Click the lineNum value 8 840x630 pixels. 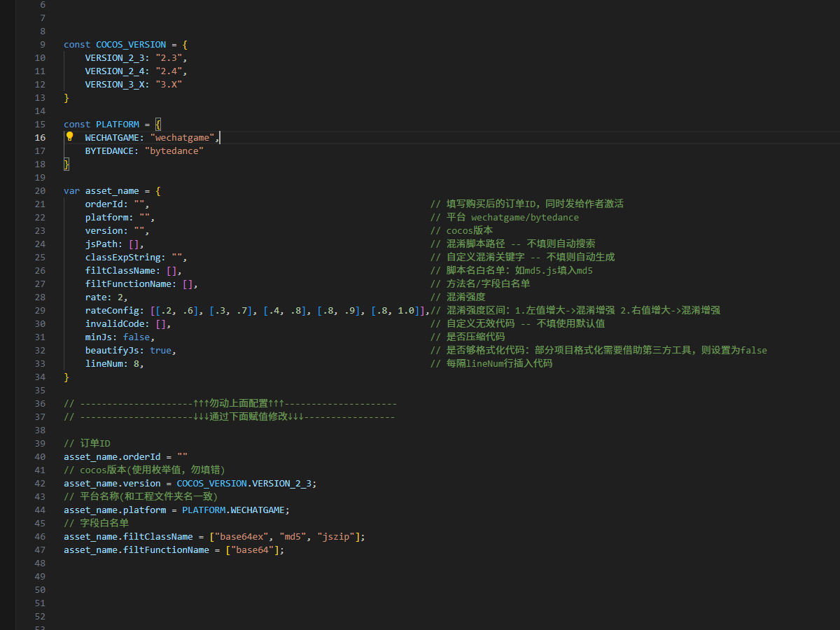click(136, 364)
